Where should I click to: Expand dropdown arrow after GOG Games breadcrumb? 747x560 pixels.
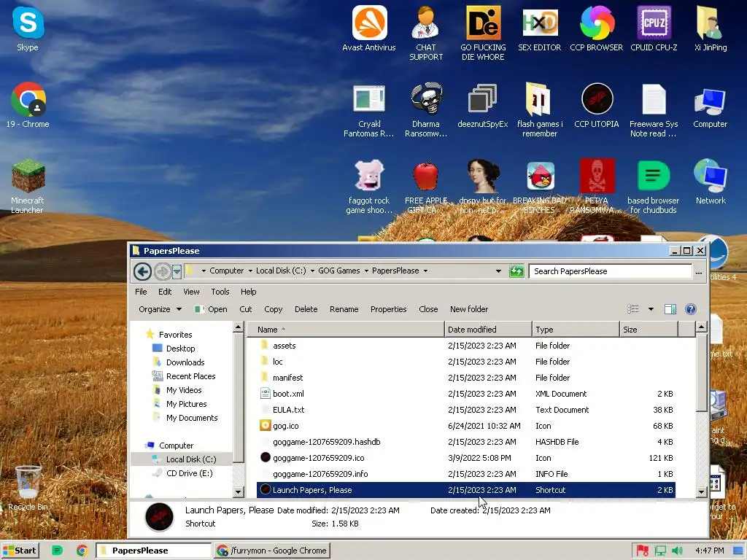click(x=366, y=271)
